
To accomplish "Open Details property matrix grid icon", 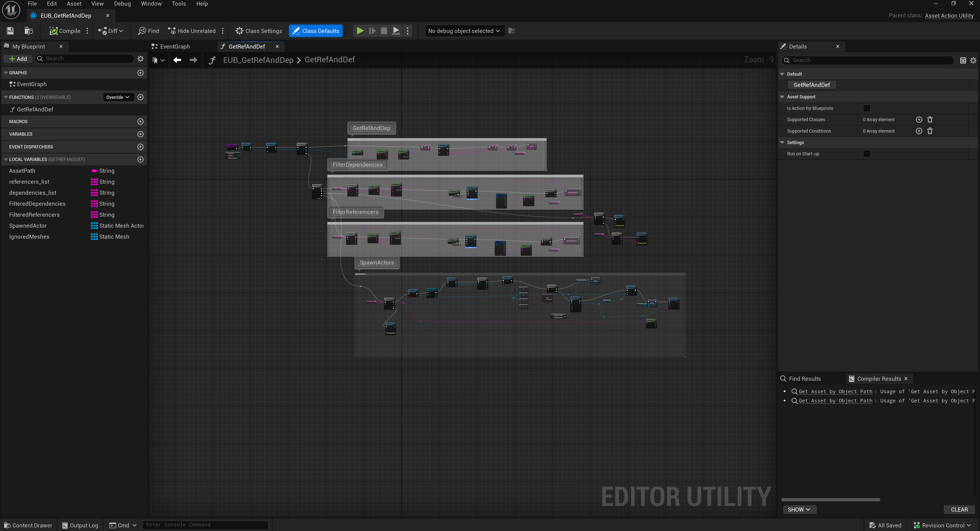I will 963,60.
